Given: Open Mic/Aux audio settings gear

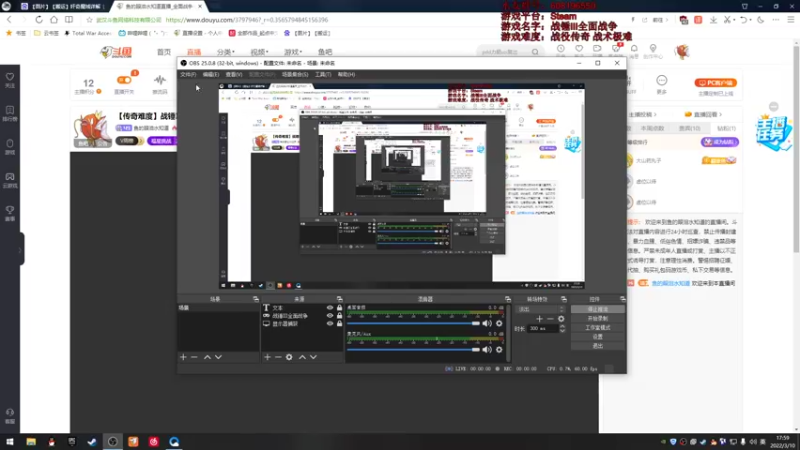Looking at the screenshot, I should [x=499, y=349].
